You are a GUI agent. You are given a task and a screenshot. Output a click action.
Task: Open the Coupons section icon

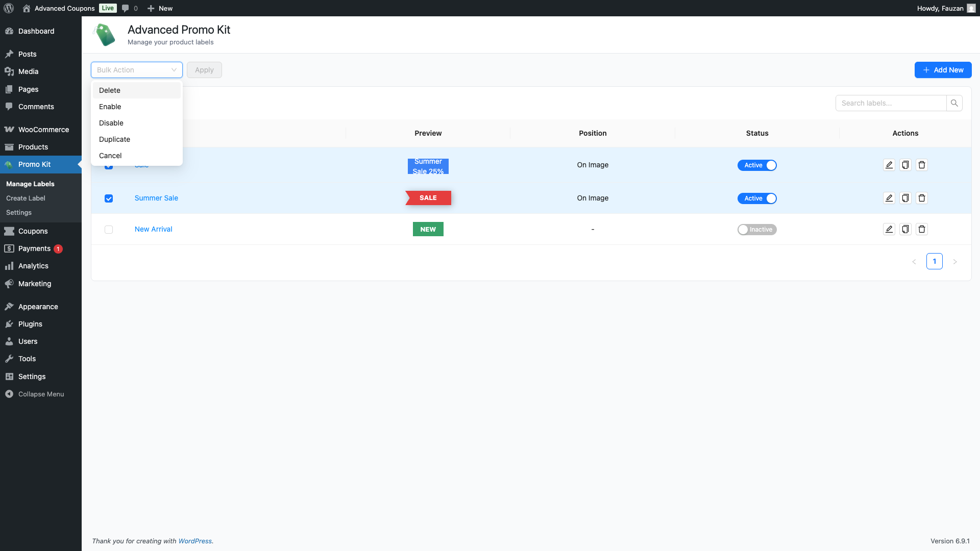coord(9,231)
